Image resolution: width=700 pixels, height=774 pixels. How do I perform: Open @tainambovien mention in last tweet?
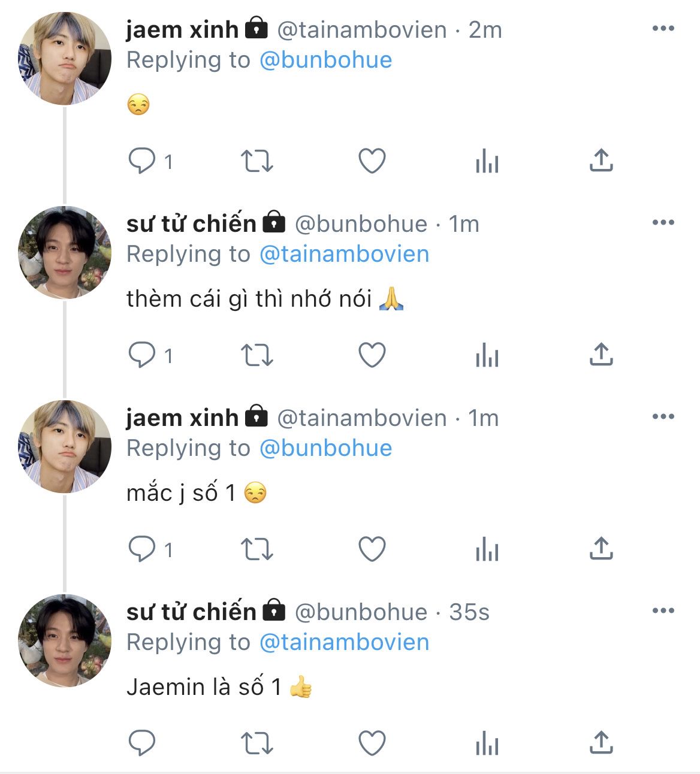tap(344, 642)
